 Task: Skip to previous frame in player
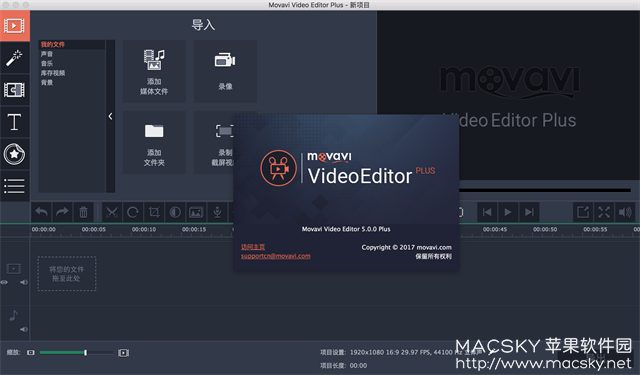487,212
